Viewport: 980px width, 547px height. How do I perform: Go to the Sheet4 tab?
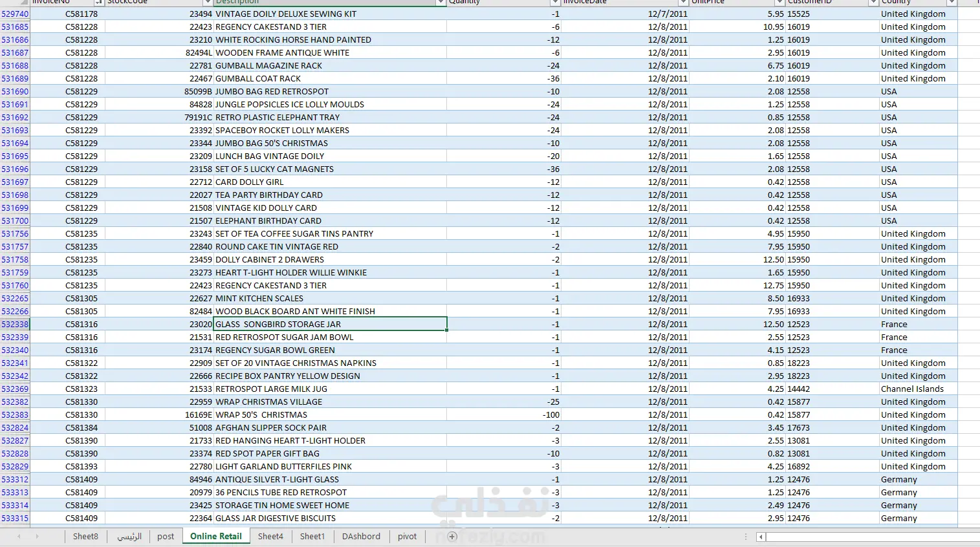point(270,537)
